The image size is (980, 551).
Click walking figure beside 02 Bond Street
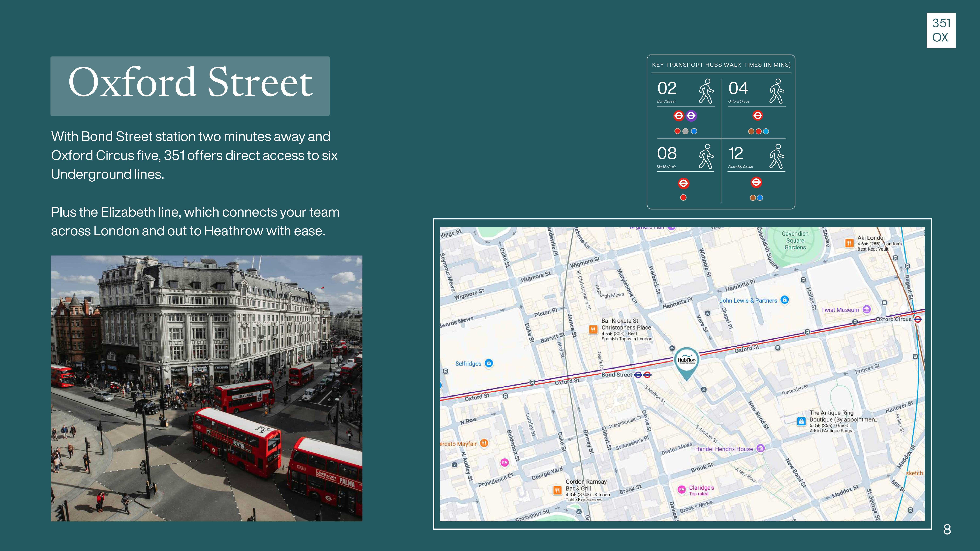coord(706,91)
